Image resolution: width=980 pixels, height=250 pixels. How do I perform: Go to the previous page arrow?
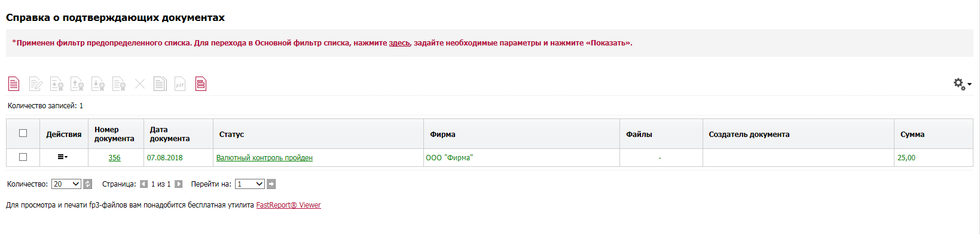[x=144, y=184]
